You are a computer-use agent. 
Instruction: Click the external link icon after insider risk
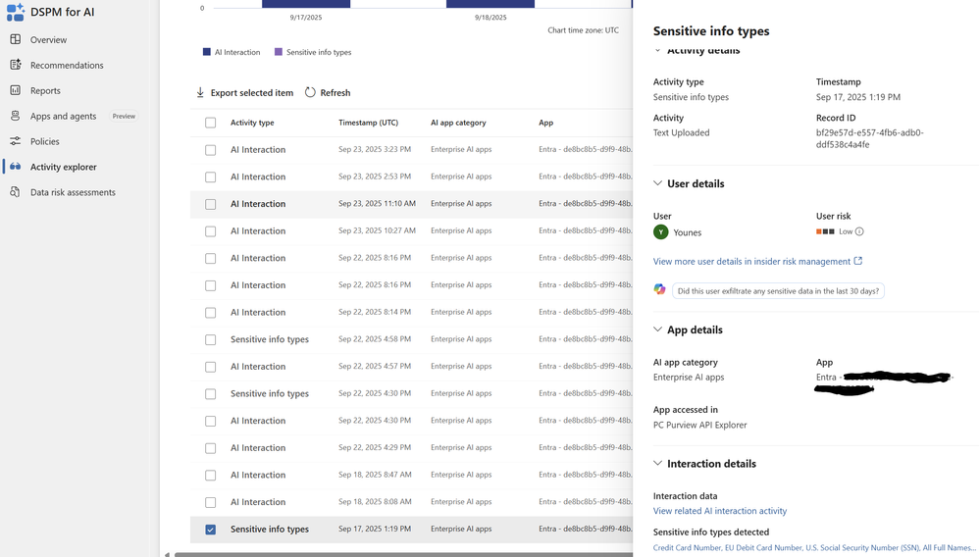858,261
